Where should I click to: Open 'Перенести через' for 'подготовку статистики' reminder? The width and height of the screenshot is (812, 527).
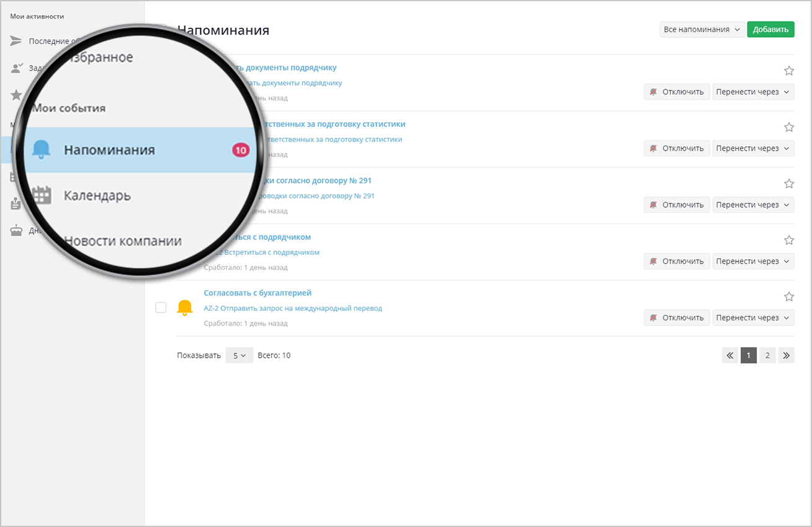click(753, 148)
